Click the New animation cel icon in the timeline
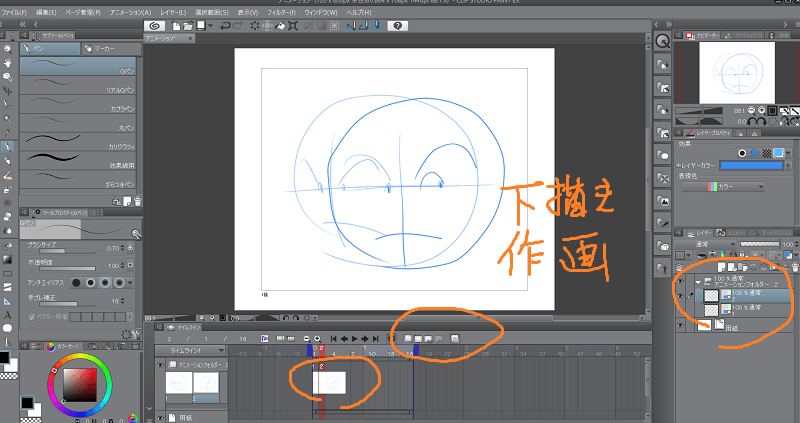 (408, 339)
